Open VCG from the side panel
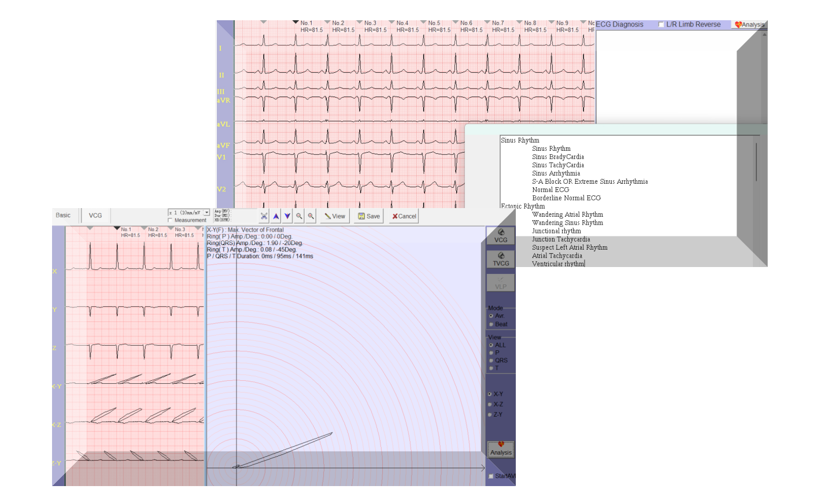 click(501, 236)
